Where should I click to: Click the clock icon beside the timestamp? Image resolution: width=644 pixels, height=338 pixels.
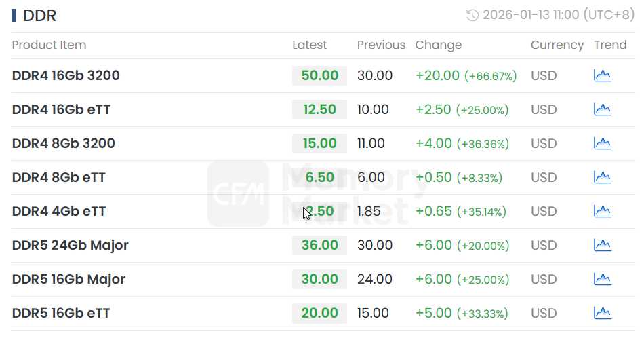tap(473, 15)
